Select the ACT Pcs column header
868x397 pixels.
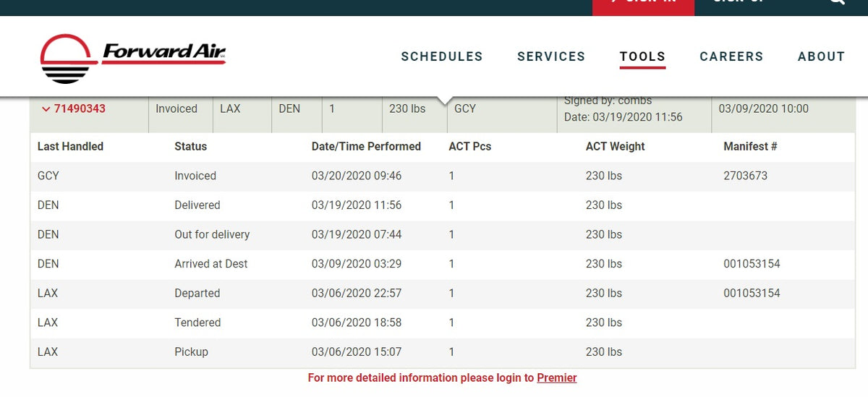tap(470, 146)
